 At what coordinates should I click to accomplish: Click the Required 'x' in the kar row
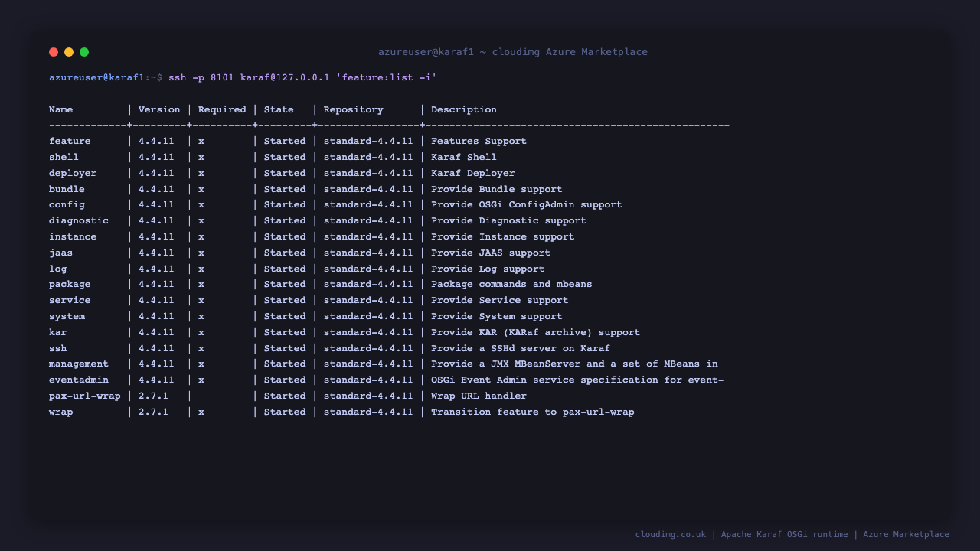coord(201,332)
